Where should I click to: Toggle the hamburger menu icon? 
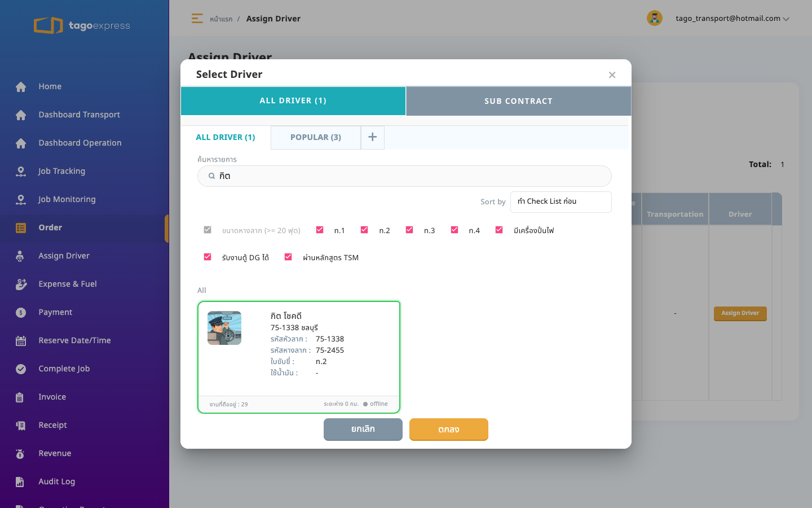pyautogui.click(x=197, y=19)
